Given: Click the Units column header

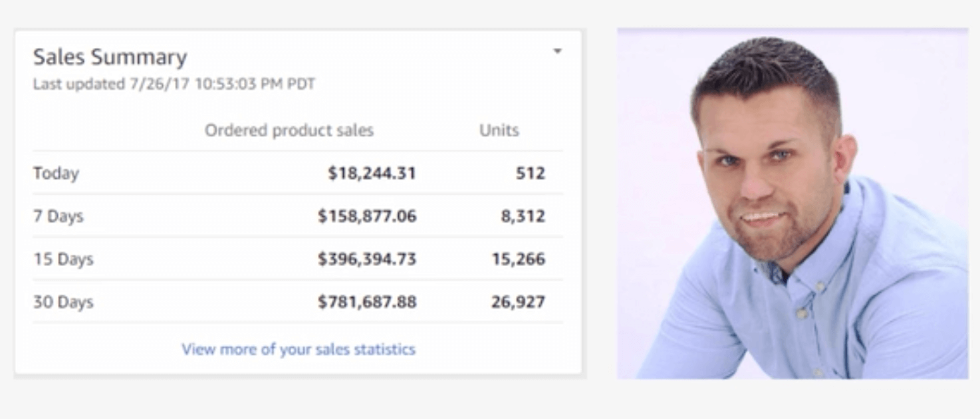Looking at the screenshot, I should pyautogui.click(x=499, y=130).
